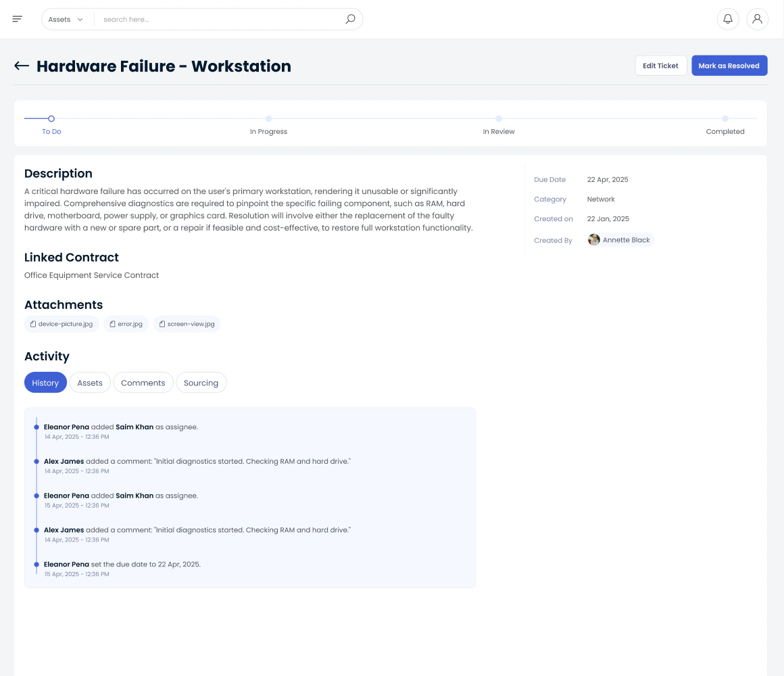Switch to the Comments tab

pyautogui.click(x=143, y=383)
